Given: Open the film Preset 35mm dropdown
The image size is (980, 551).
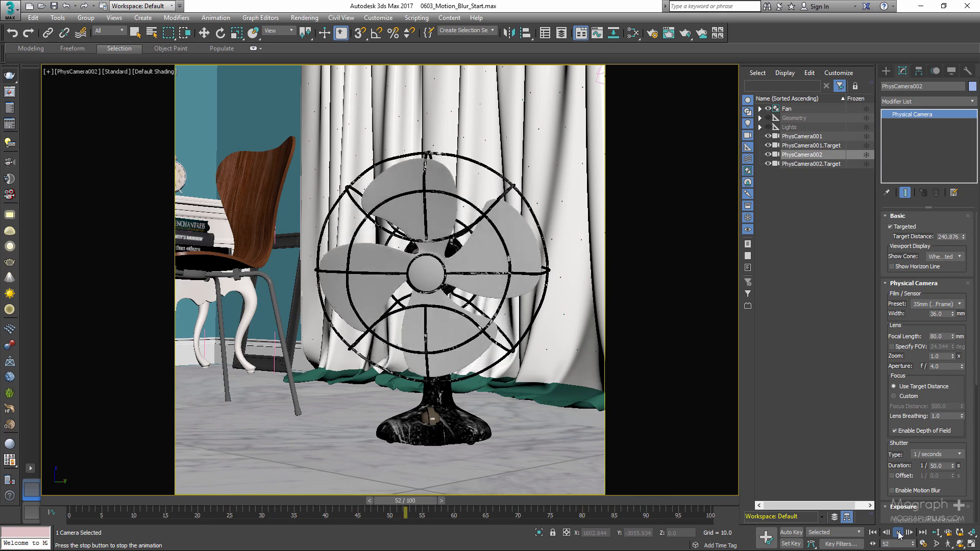Looking at the screenshot, I should point(937,304).
